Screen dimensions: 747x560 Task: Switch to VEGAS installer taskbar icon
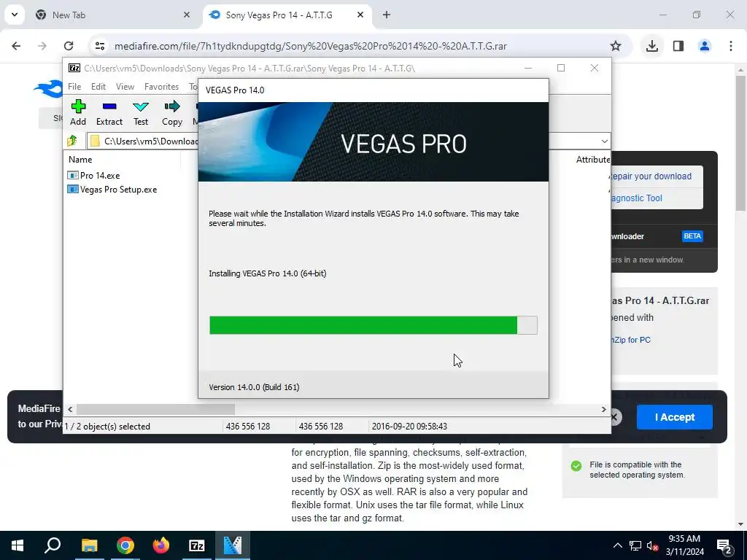233,545
